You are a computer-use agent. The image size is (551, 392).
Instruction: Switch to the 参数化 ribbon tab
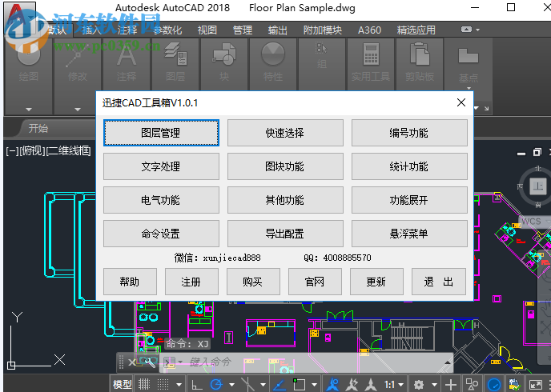(x=167, y=30)
